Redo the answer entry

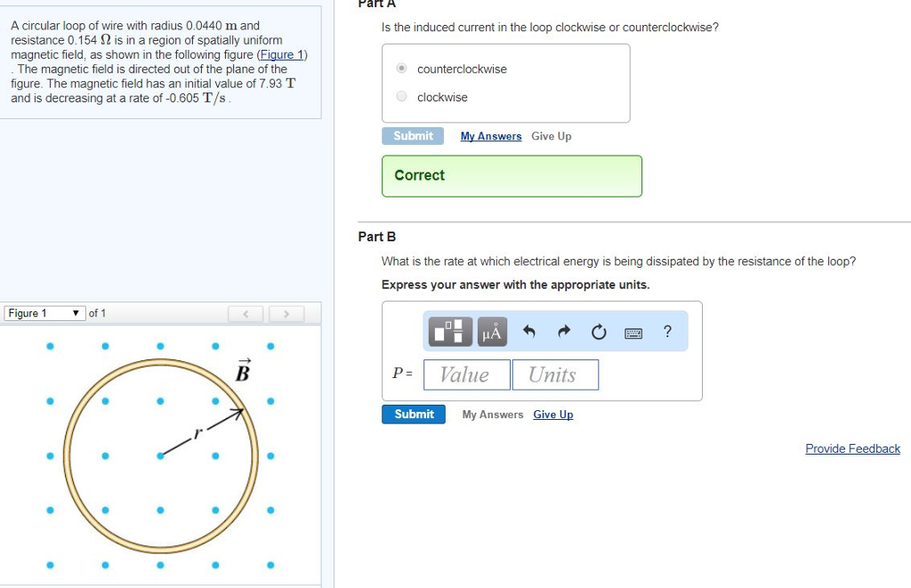[x=564, y=332]
